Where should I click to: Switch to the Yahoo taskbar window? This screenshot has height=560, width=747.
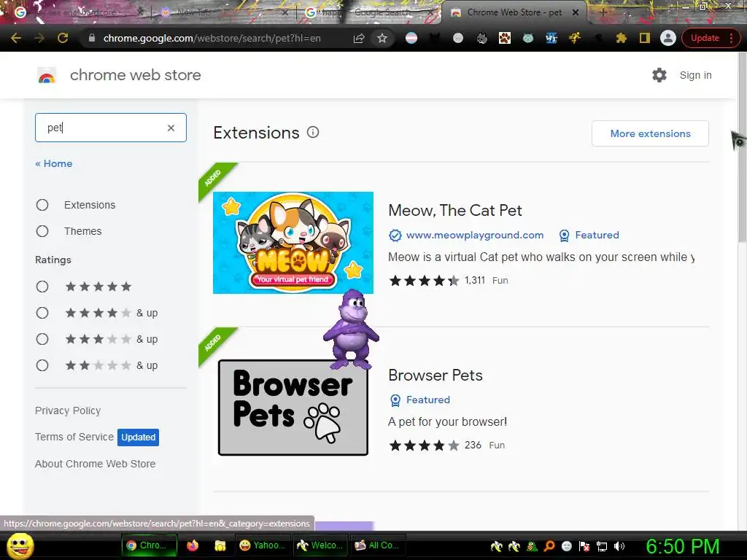(x=262, y=545)
